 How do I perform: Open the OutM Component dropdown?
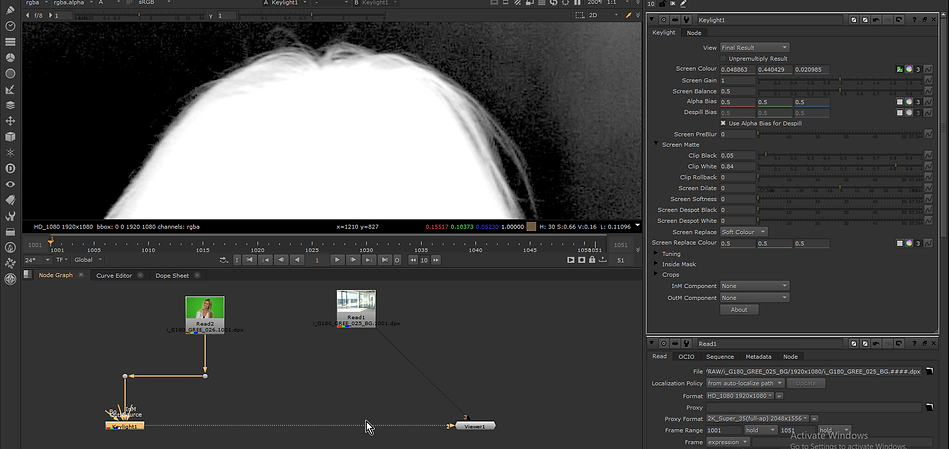(x=754, y=298)
